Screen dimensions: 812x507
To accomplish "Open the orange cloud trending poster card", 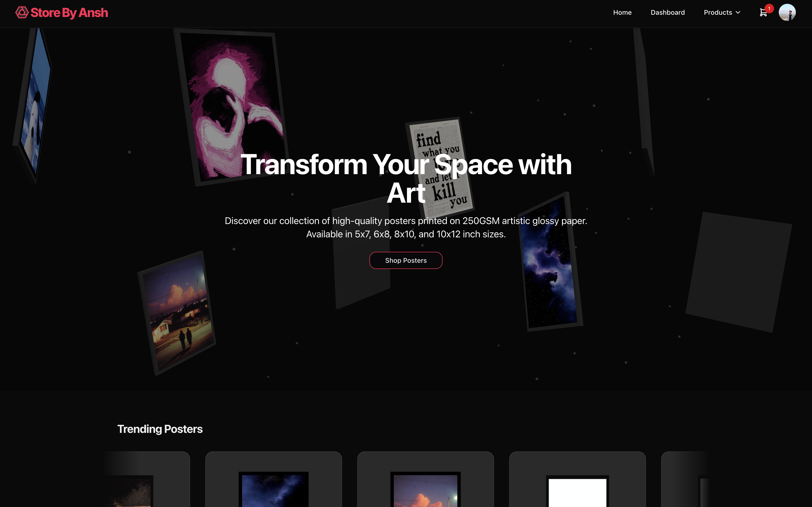I will coord(425,479).
